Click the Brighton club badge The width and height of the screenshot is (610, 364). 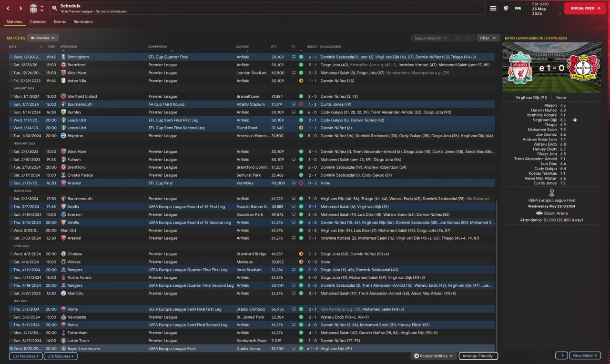(x=63, y=136)
